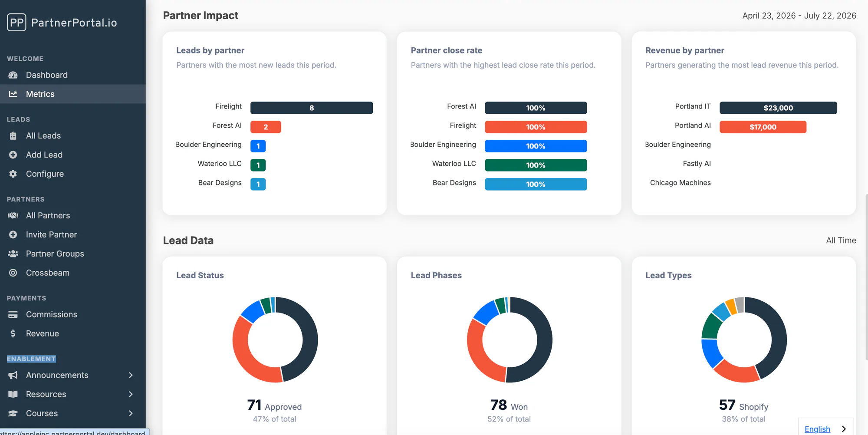This screenshot has height=435, width=868.
Task: Click the Lead Status donut chart
Action: tap(275, 339)
